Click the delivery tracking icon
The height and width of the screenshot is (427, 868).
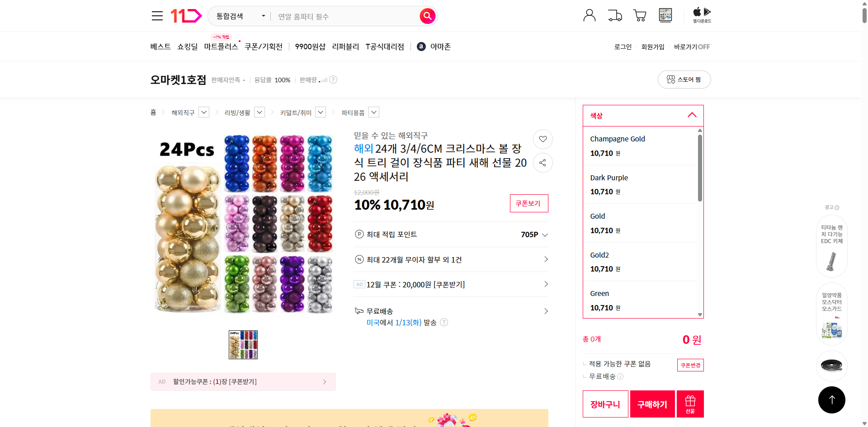[614, 15]
